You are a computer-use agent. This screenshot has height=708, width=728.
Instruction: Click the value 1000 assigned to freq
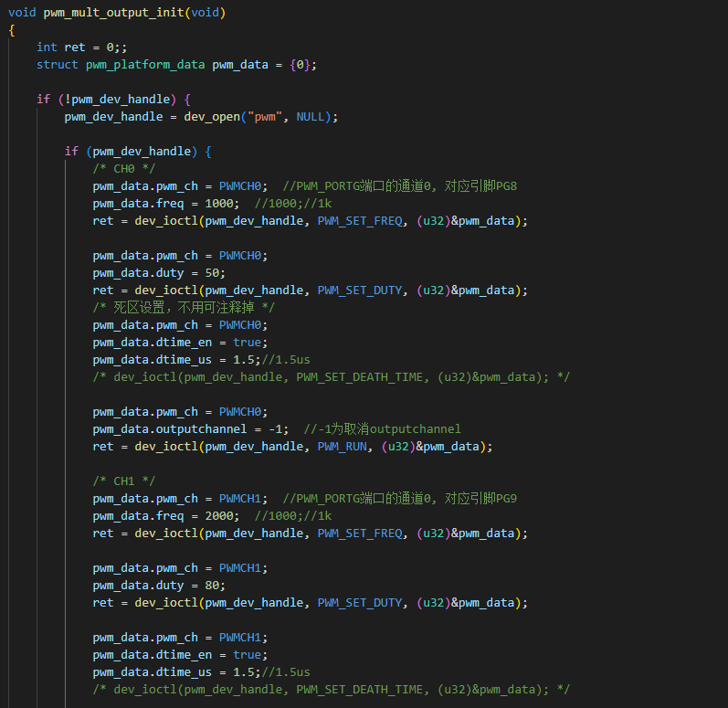218,204
